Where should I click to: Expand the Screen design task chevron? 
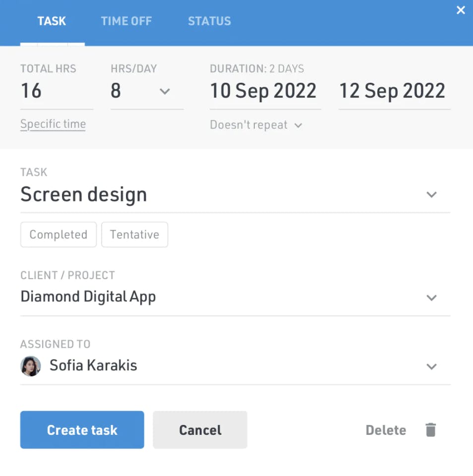pyautogui.click(x=431, y=194)
